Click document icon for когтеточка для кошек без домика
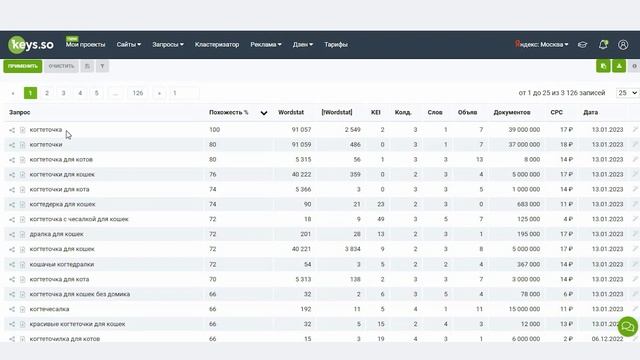Viewport: 640px width, 360px height. [x=22, y=294]
